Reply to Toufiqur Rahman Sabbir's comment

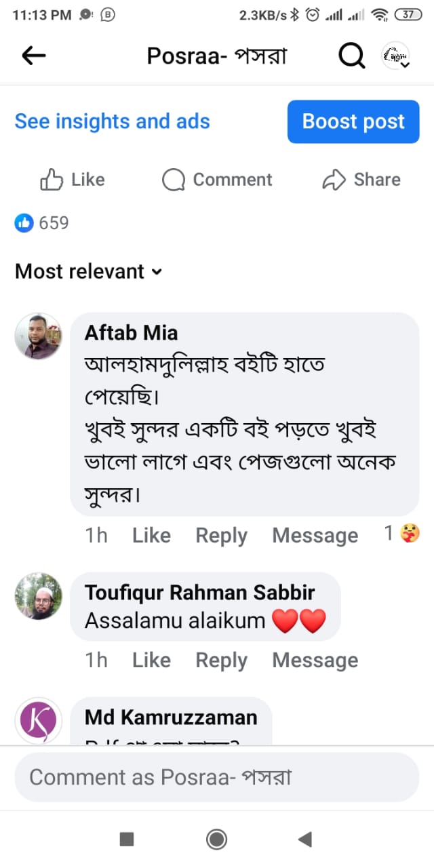(x=221, y=660)
